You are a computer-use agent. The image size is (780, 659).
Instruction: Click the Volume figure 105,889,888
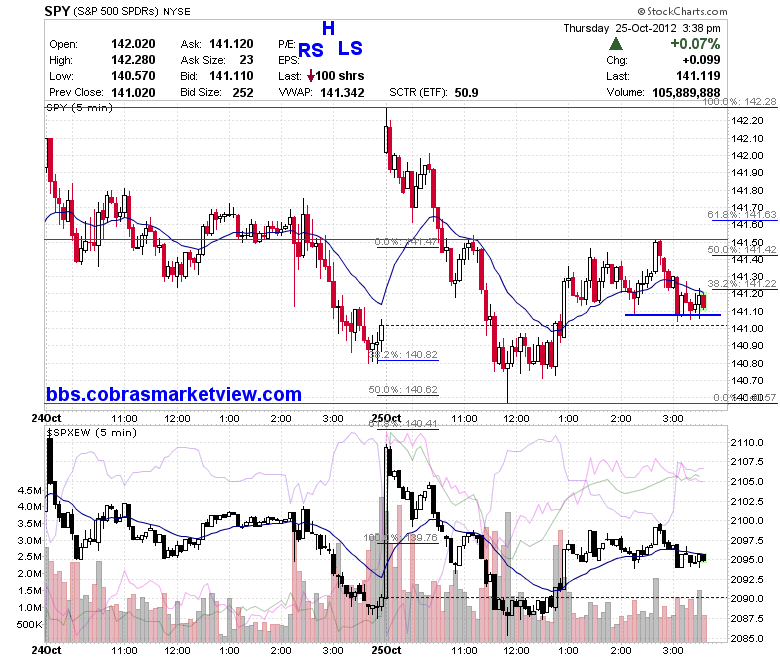[686, 93]
